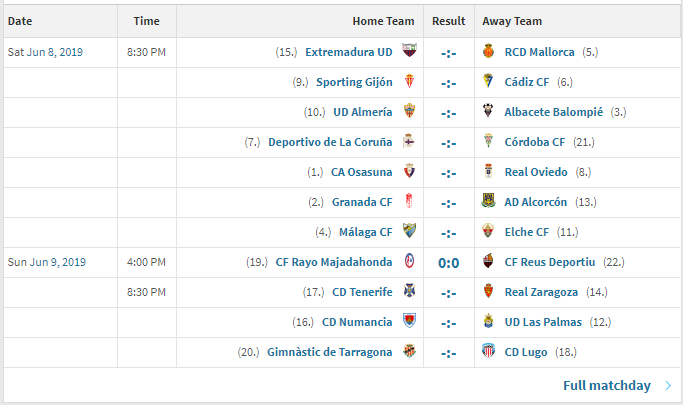Viewport: 683px width, 405px height.
Task: Click the CF Reus Deportiu crest icon
Action: point(488,261)
